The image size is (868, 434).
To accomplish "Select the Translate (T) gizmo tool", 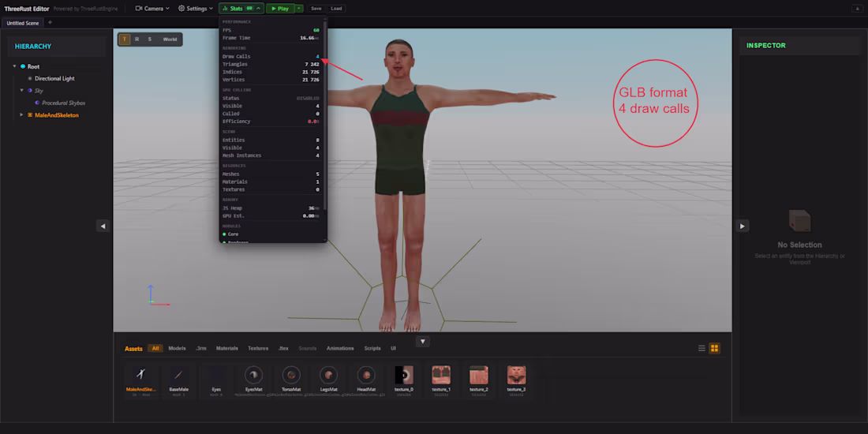I will click(125, 39).
